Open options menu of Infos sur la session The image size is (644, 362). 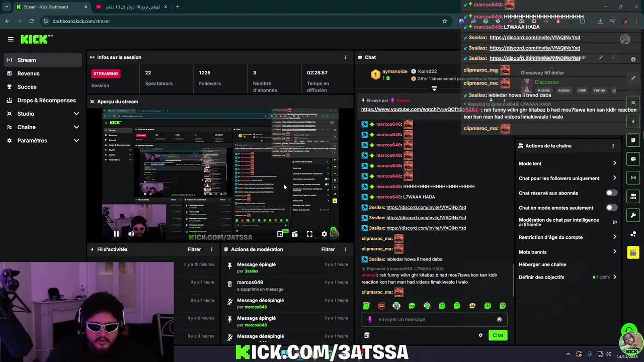pyautogui.click(x=345, y=57)
